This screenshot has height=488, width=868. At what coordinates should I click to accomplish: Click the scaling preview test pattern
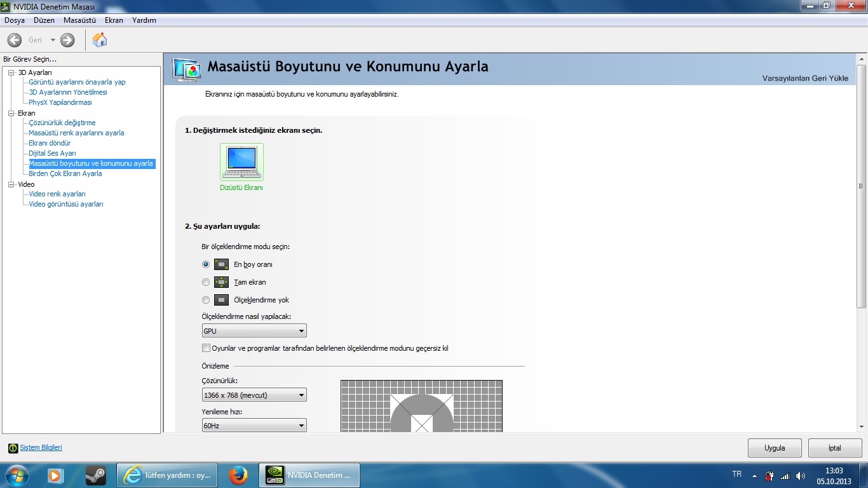tap(422, 406)
